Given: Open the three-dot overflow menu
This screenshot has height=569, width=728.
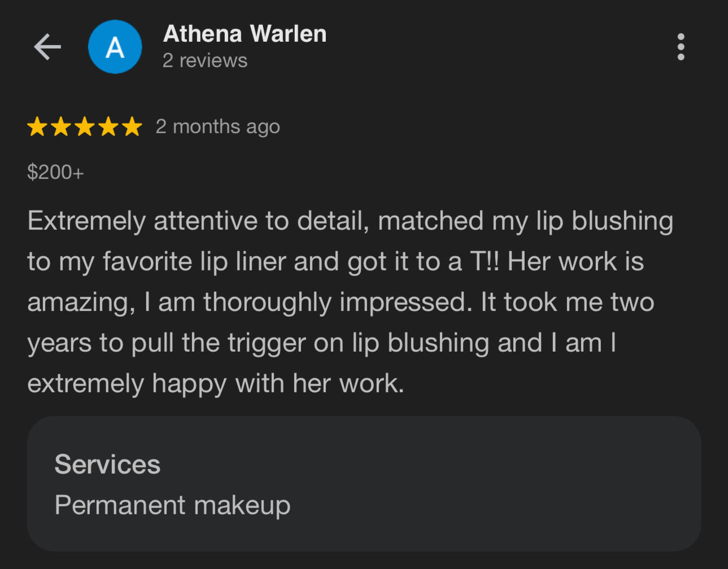Looking at the screenshot, I should tap(681, 47).
